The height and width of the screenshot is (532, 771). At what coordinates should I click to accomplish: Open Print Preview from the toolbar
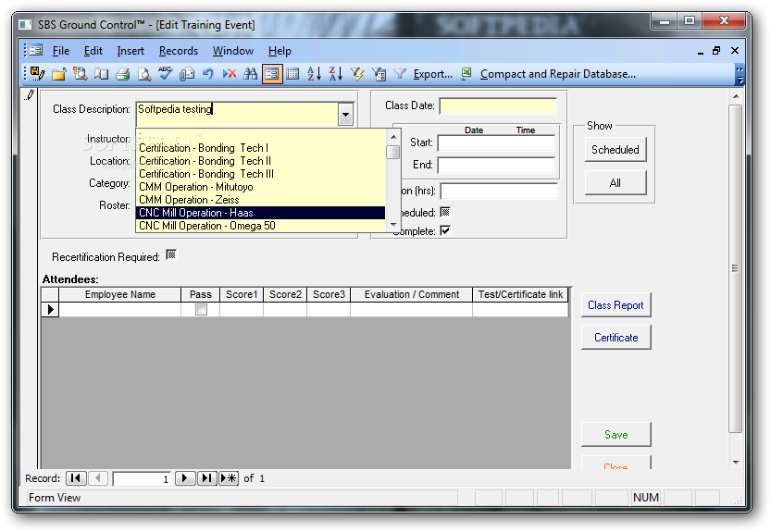click(x=144, y=74)
